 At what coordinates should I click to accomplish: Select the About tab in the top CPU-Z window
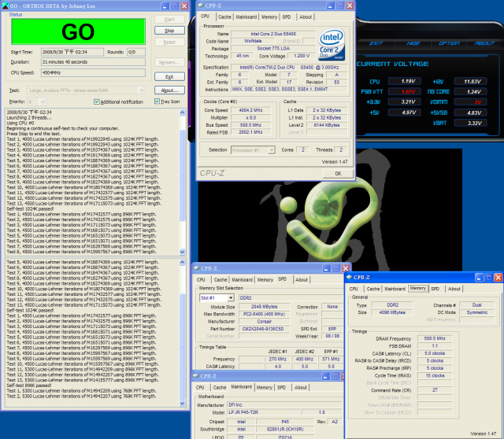click(306, 17)
